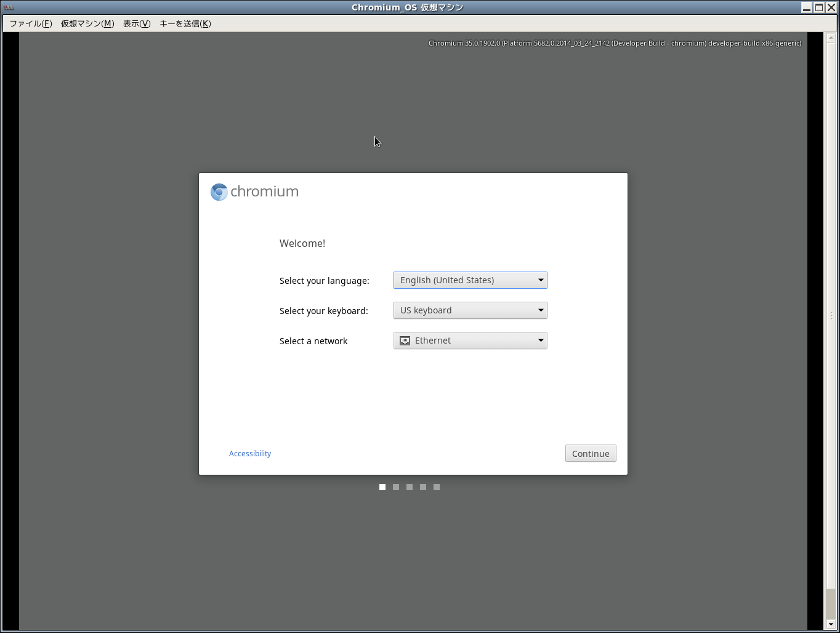Expand the Ethernet network dropdown
The width and height of the screenshot is (840, 633).
(x=470, y=341)
